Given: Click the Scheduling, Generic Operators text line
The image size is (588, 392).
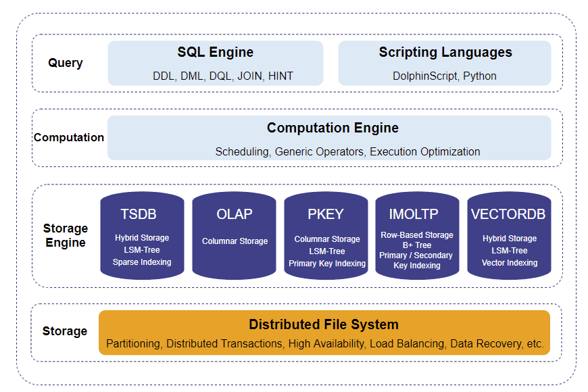Looking at the screenshot, I should click(x=347, y=151).
